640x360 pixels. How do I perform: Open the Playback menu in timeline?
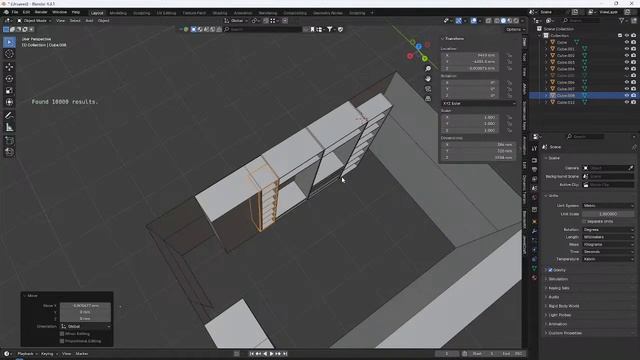coord(27,353)
